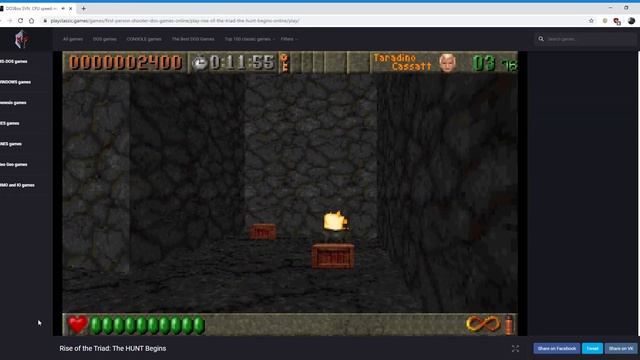640x360 pixels.
Task: Click the search magnifier icon
Action: coord(541,39)
